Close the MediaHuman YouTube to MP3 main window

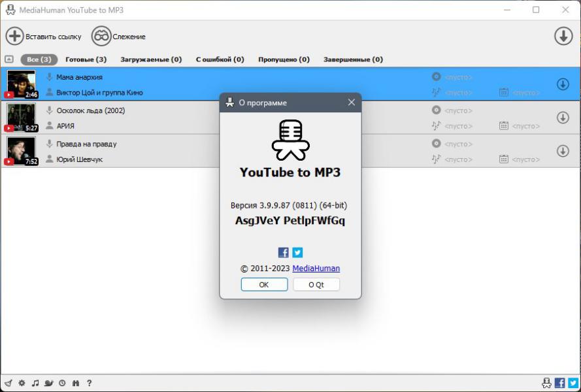(565, 10)
